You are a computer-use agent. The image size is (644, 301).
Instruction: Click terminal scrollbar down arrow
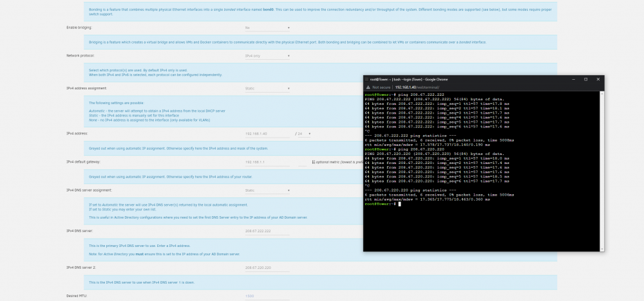[602, 249]
